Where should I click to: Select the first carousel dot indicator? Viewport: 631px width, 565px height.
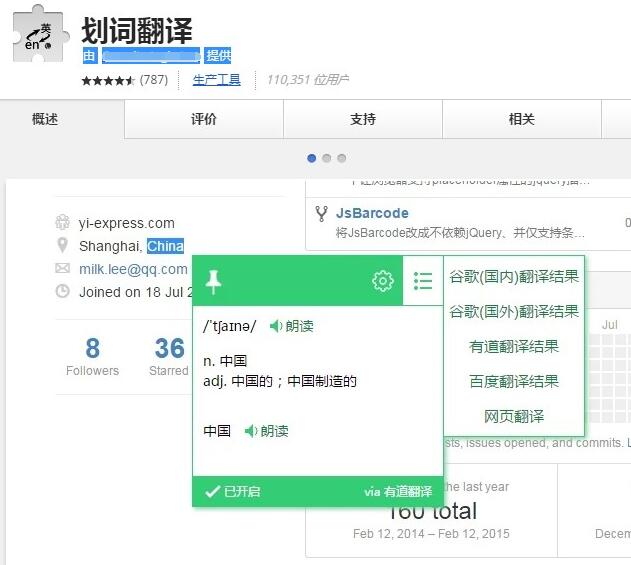point(312,158)
